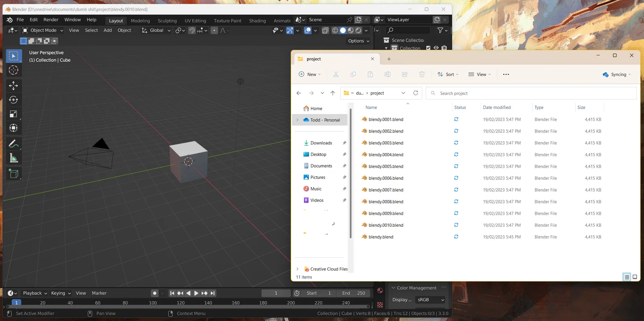Activate the Annotate pencil tool
644x321 pixels.
[13, 144]
